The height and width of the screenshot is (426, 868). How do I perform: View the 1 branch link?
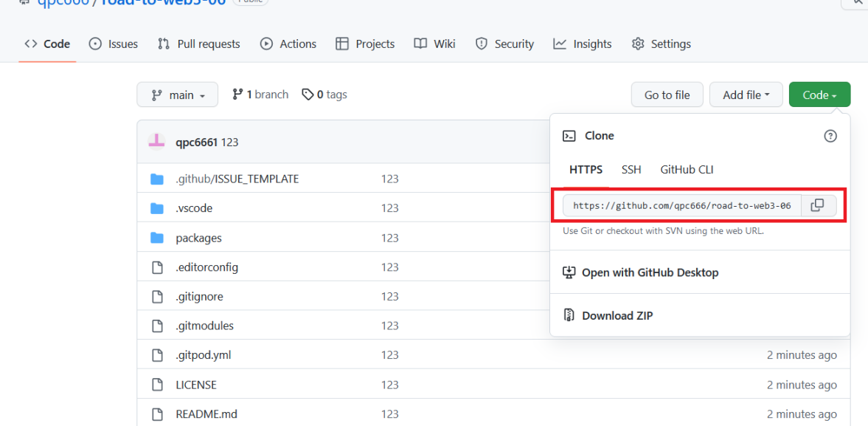pos(261,95)
